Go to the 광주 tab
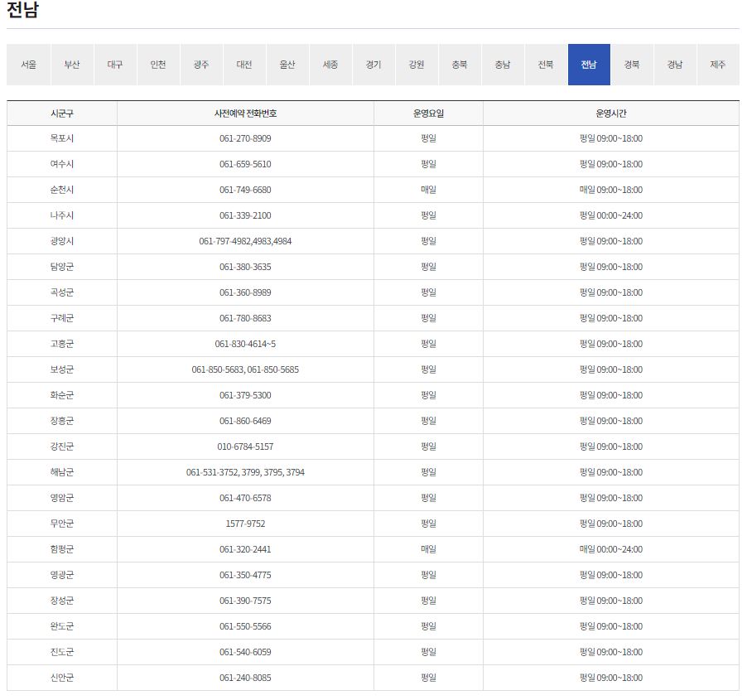 [x=201, y=65]
